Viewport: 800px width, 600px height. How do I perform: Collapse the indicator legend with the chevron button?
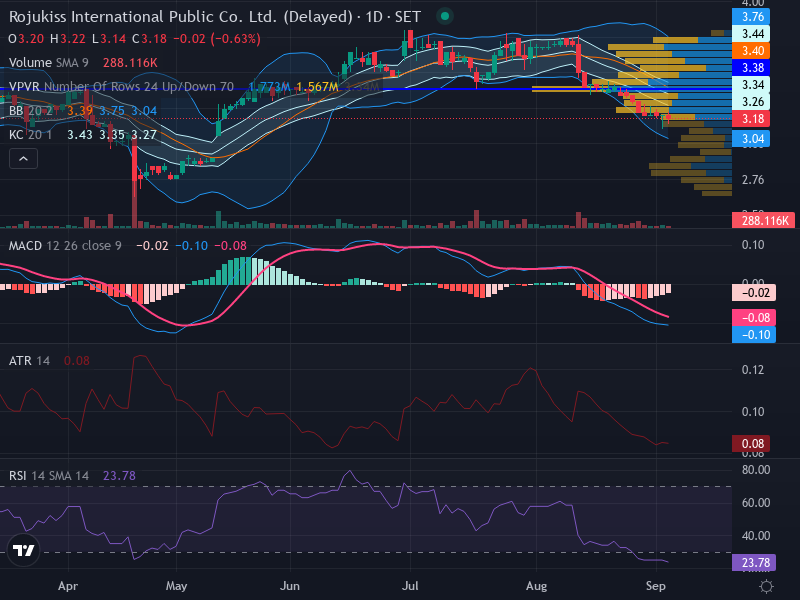(23, 159)
